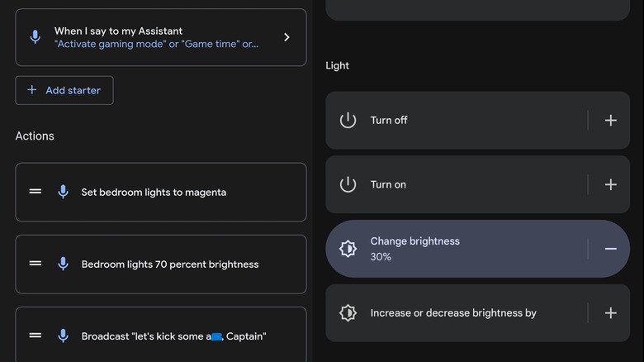Screen dimensions: 644x362
Task: Click the power icon next to Turn off
Action: 348,121
